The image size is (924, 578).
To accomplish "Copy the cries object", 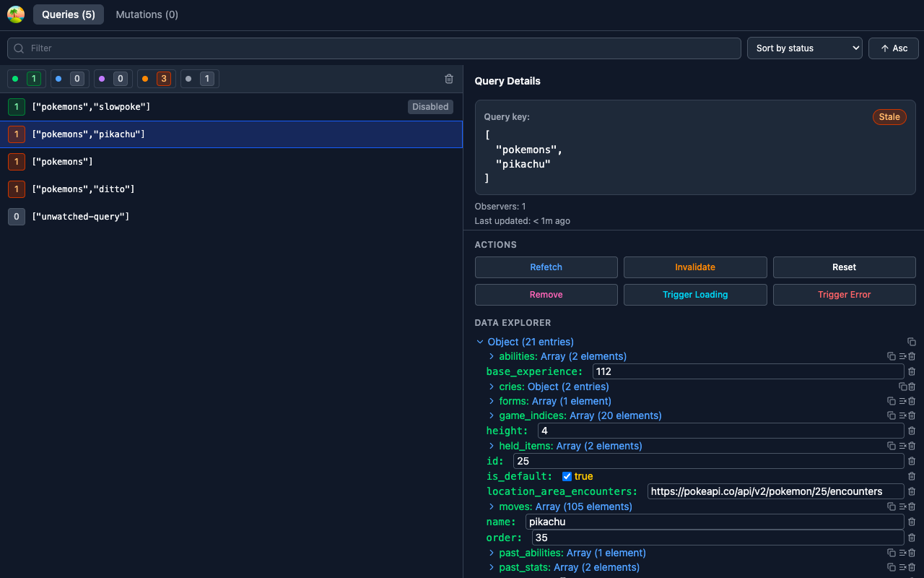I will pyautogui.click(x=902, y=387).
